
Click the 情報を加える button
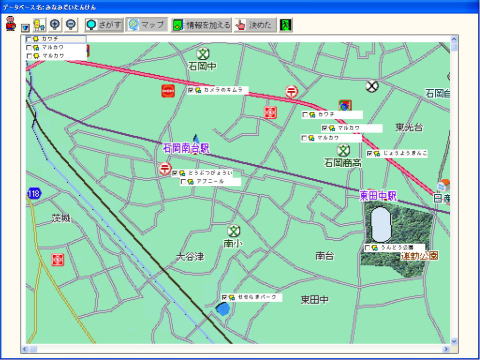(201, 25)
